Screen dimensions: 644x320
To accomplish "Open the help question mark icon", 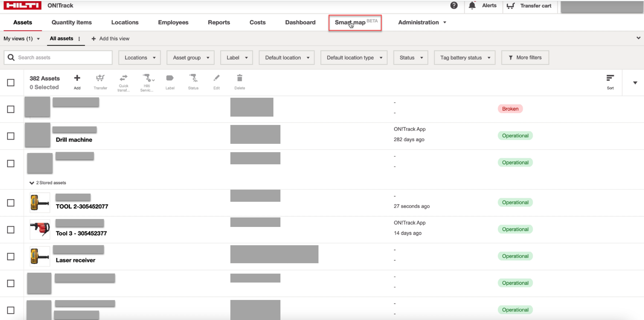I will click(x=454, y=5).
